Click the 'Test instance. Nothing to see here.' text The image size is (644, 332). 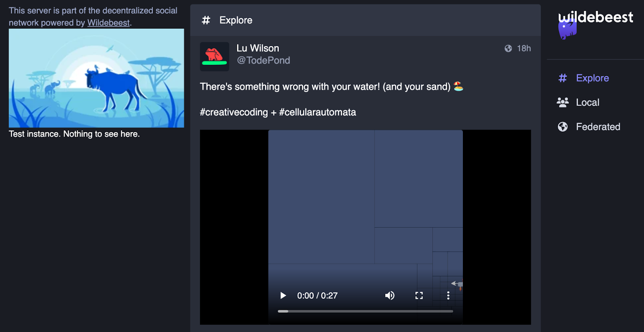point(74,134)
